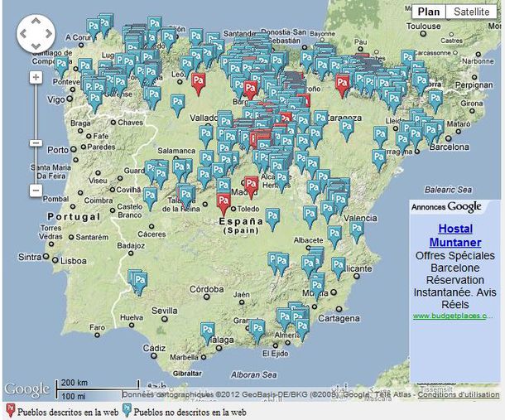Click the red legend marker icon

pos(11,410)
